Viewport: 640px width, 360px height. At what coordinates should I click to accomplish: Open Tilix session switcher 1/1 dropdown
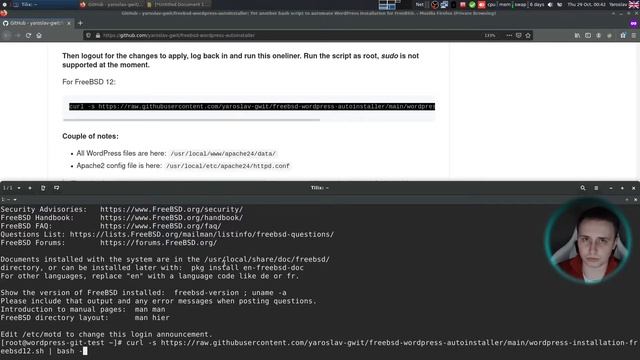(11, 188)
